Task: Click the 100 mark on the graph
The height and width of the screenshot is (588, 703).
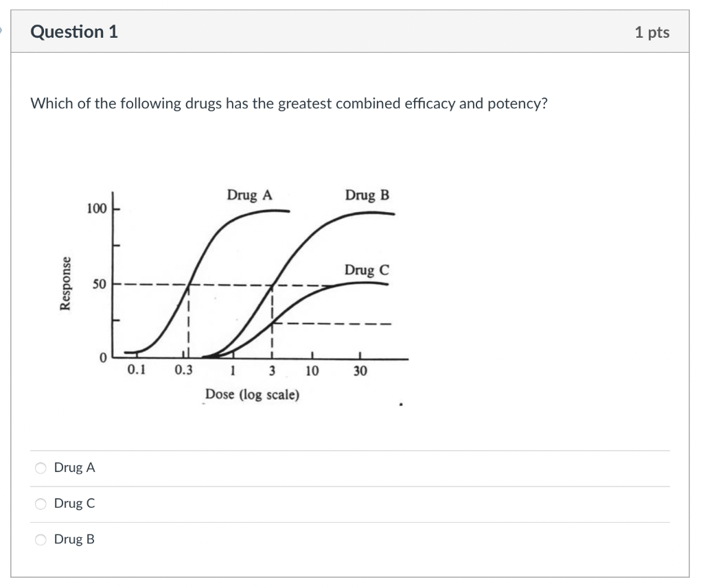Action: (97, 207)
